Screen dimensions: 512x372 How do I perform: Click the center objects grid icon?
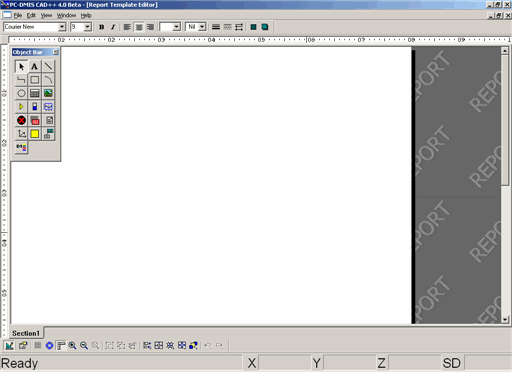click(x=159, y=345)
